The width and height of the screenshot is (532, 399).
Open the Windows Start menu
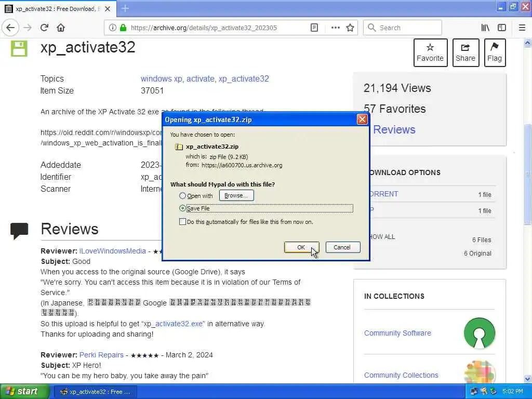[24, 392]
